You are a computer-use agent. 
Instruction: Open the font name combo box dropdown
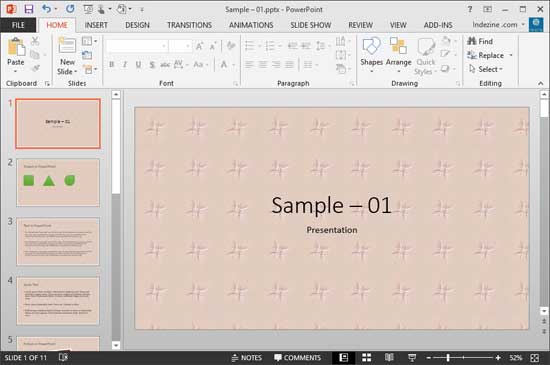click(163, 46)
